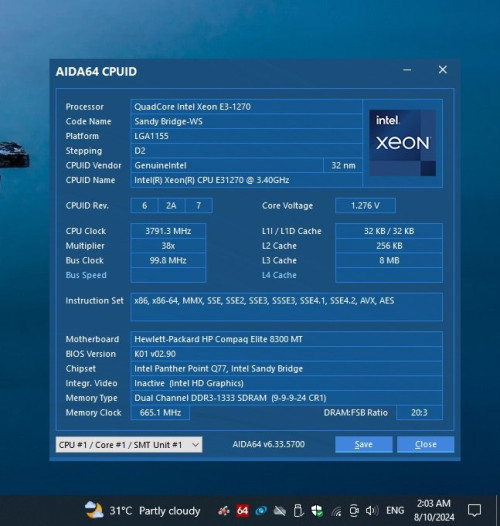
Task: Click the OneDrive cloud tray icon
Action: (x=279, y=511)
